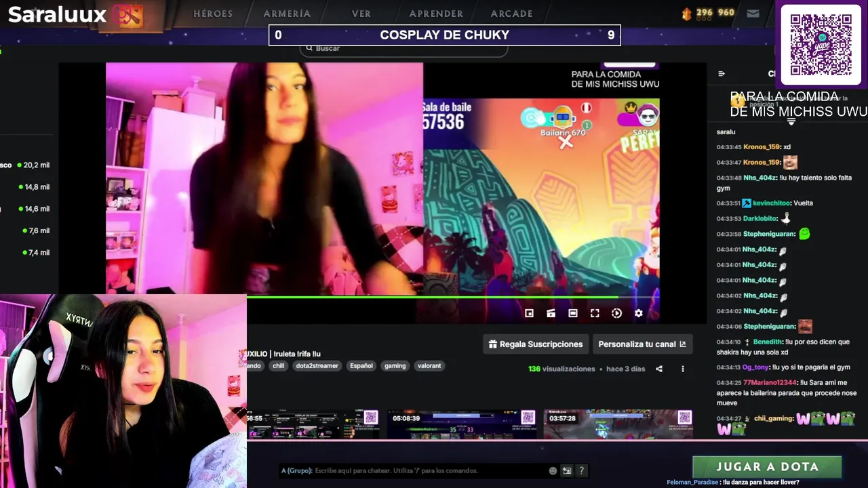Collapse the chat panel using the arrow icon

click(x=722, y=74)
